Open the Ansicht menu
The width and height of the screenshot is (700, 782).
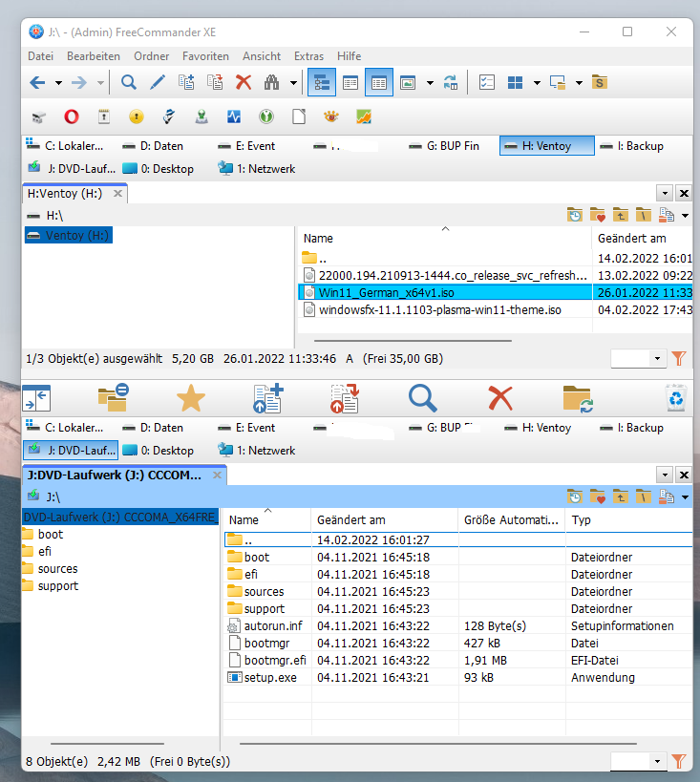click(x=262, y=56)
